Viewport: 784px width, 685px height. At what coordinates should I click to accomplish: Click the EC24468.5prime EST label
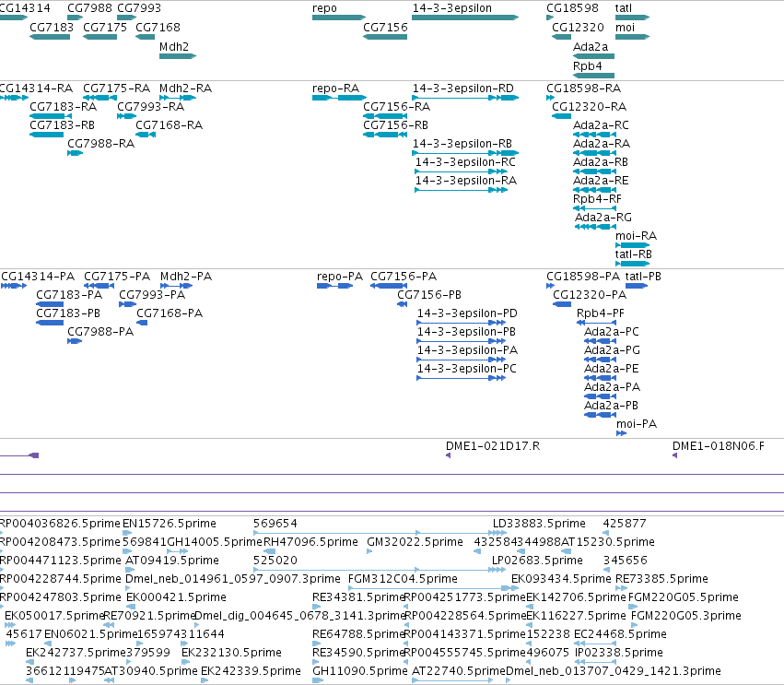[x=620, y=634]
